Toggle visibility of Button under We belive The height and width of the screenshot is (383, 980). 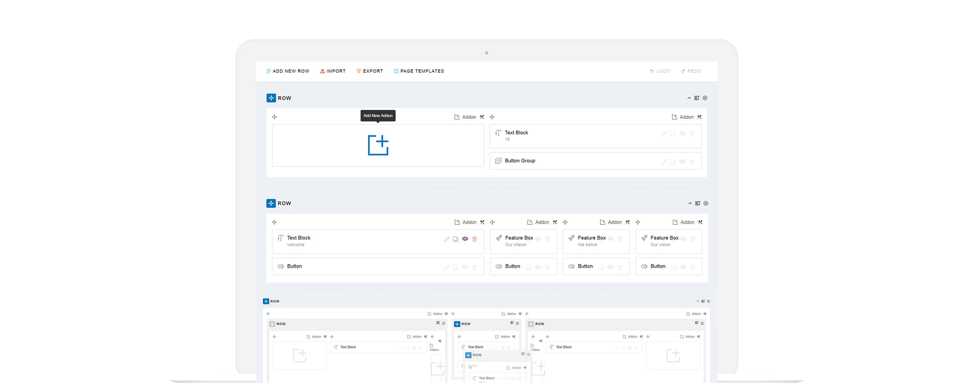(x=611, y=267)
